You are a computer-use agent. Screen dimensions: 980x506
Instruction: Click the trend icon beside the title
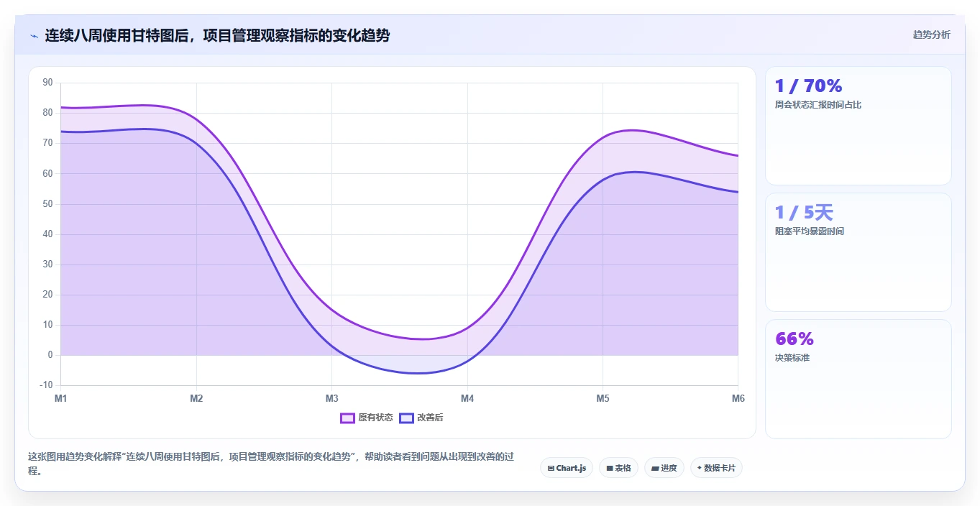pyautogui.click(x=34, y=35)
